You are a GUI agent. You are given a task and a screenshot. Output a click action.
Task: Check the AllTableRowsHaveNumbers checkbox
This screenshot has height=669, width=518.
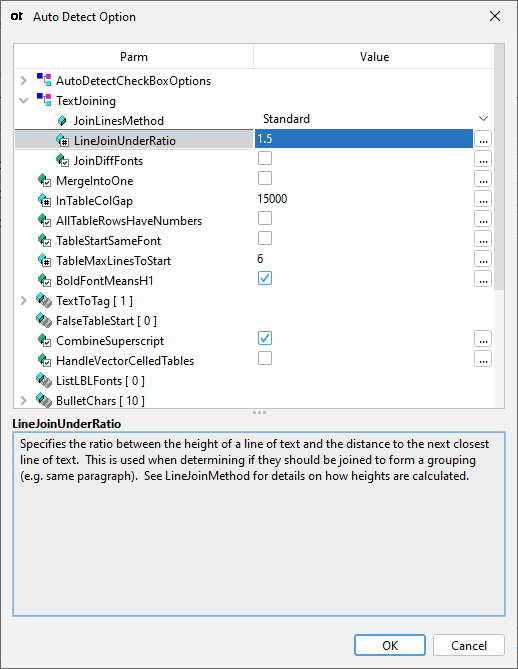coord(265,218)
